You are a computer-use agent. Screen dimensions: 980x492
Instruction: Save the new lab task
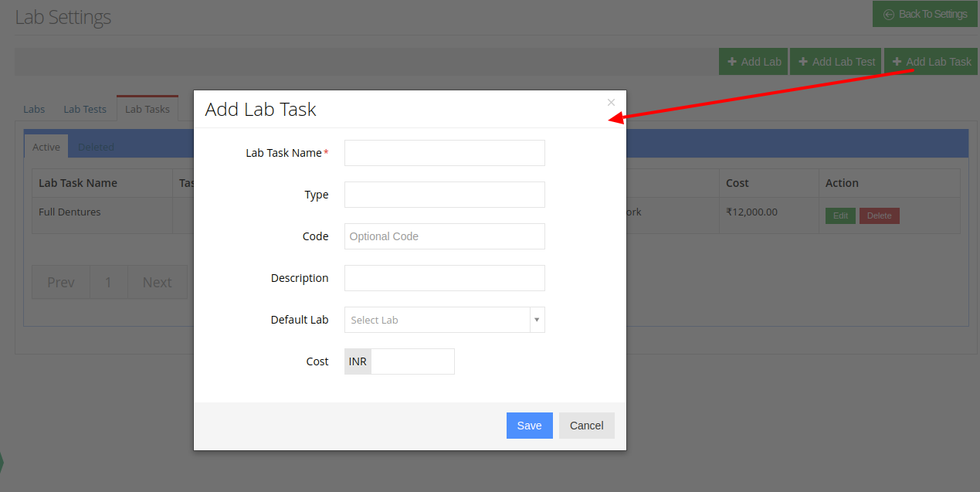(x=530, y=426)
